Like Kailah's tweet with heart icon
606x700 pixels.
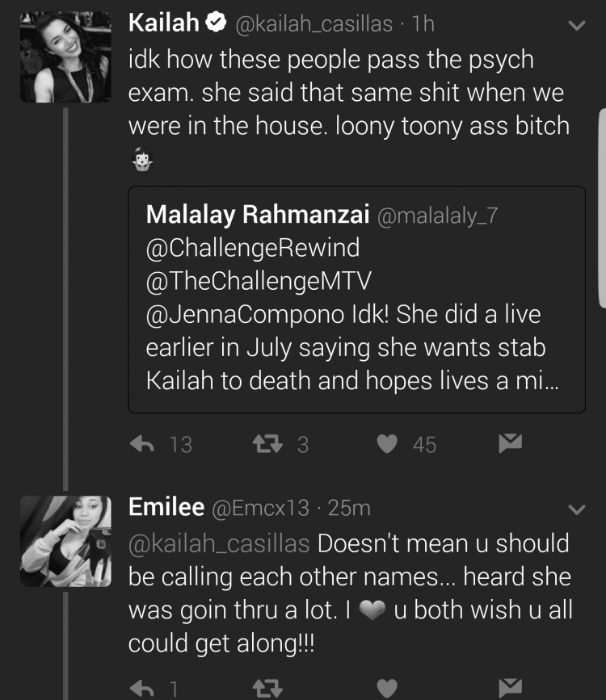tap(387, 444)
